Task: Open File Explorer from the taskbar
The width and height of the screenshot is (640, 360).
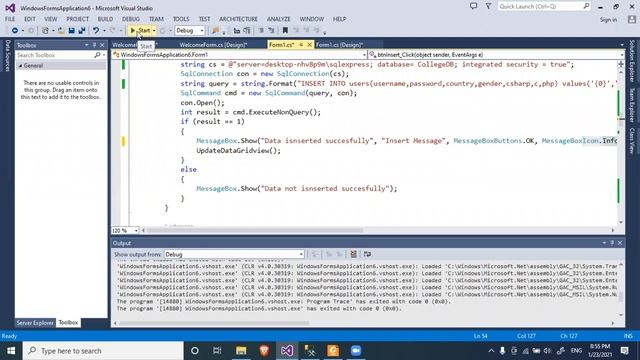Action: pyautogui.click(x=241, y=351)
